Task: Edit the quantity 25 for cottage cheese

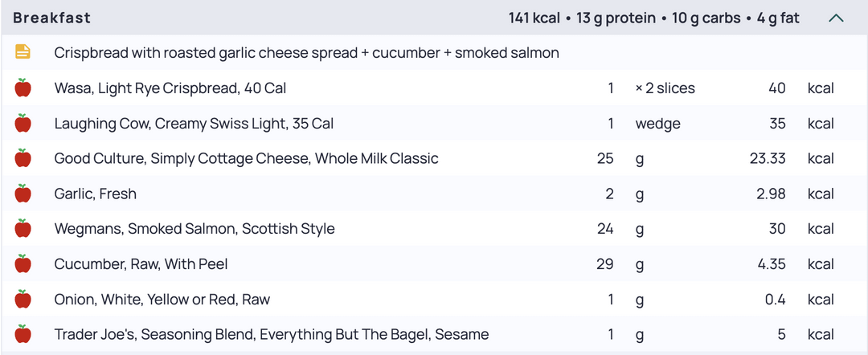Action: [605, 159]
